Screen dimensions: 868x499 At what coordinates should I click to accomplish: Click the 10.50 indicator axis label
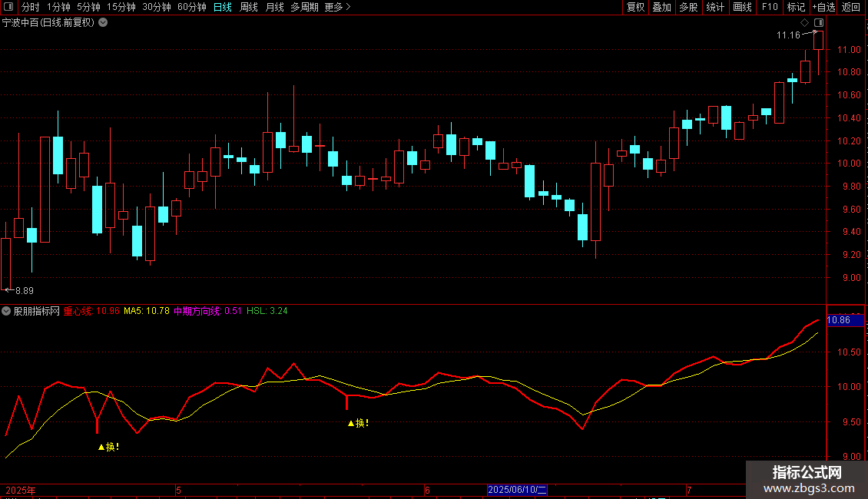click(849, 352)
